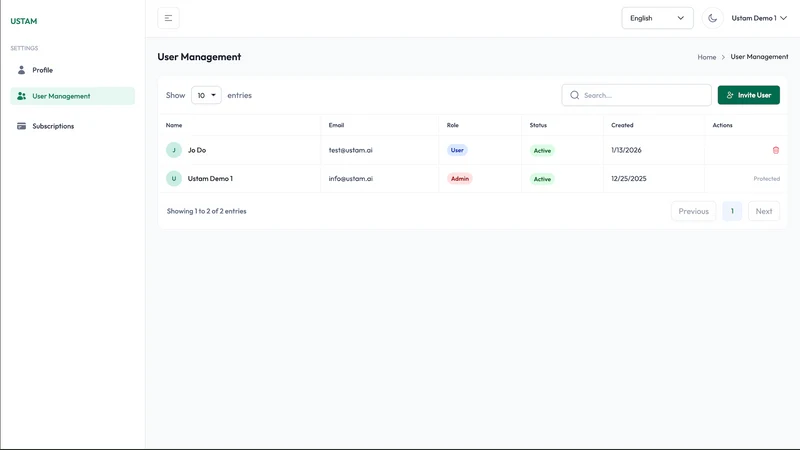Viewport: 800px width, 450px height.
Task: Open the Profile settings page
Action: (72, 70)
